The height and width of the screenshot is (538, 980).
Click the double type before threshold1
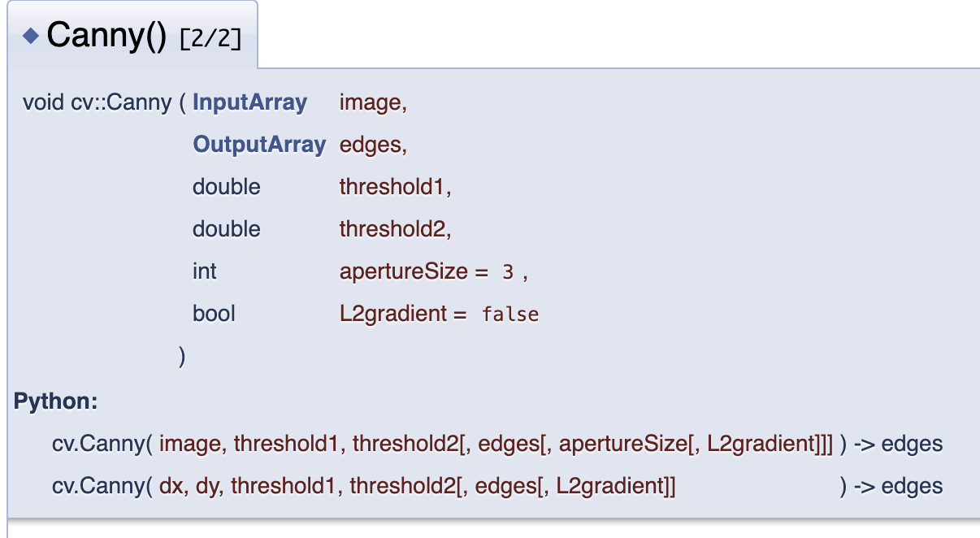pos(226,187)
